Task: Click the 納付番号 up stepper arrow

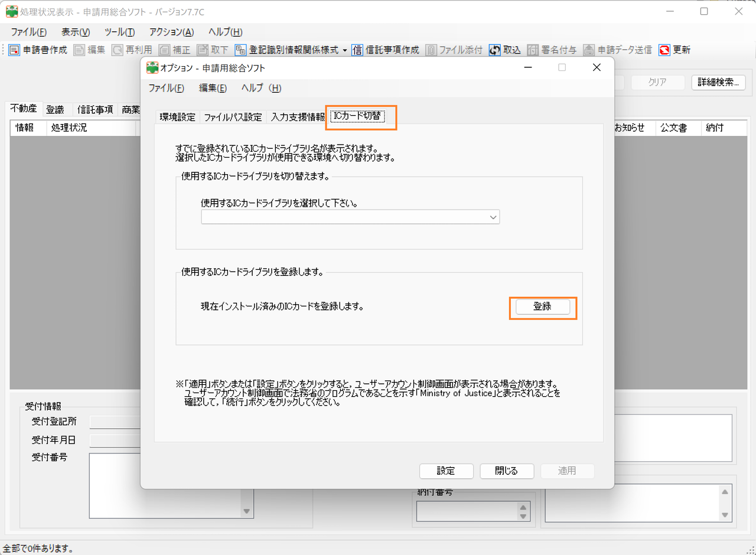Action: 523,508
